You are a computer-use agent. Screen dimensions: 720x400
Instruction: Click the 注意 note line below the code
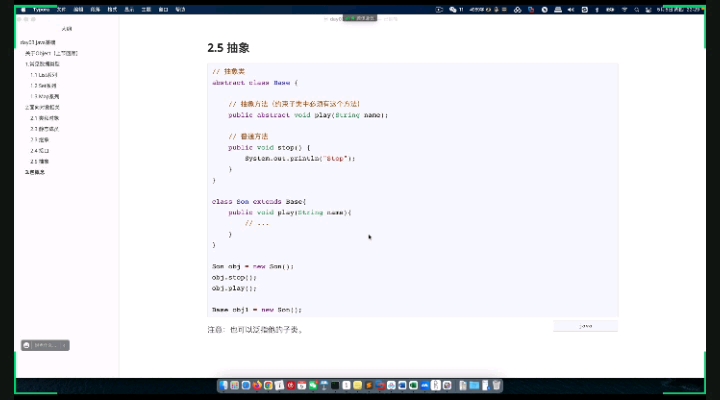[x=255, y=330]
